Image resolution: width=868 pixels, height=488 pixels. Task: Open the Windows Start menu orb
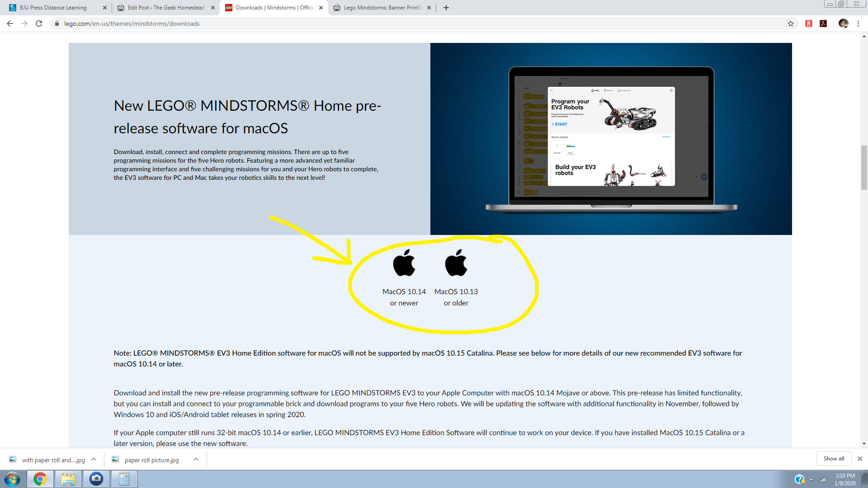coord(12,479)
